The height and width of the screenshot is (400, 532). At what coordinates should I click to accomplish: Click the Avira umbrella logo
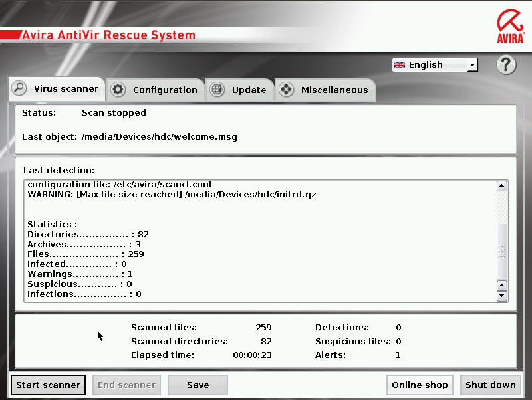(x=511, y=27)
